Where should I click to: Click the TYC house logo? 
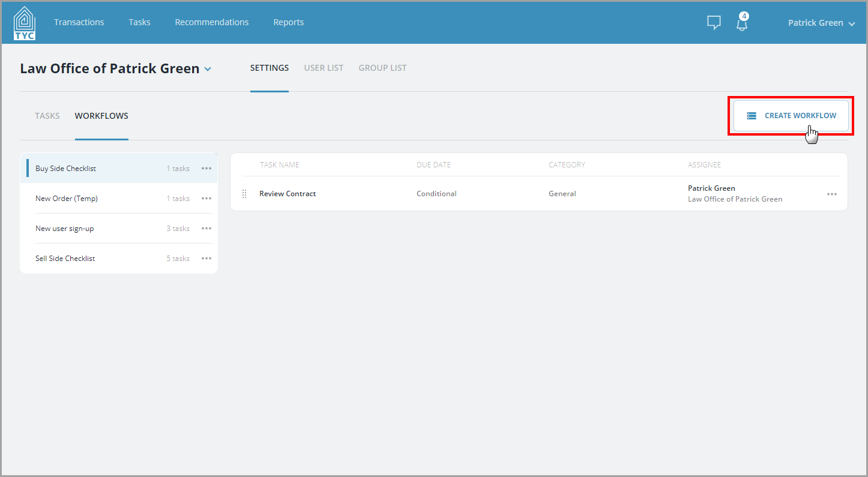(25, 23)
